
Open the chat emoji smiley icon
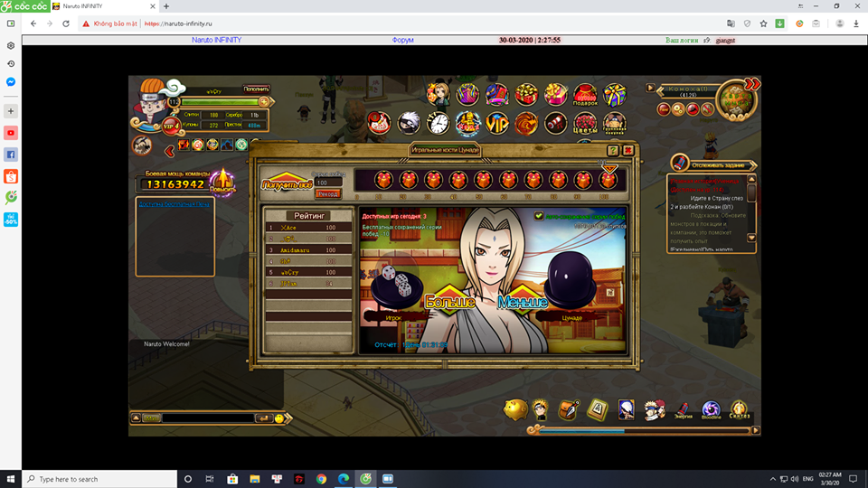point(279,418)
